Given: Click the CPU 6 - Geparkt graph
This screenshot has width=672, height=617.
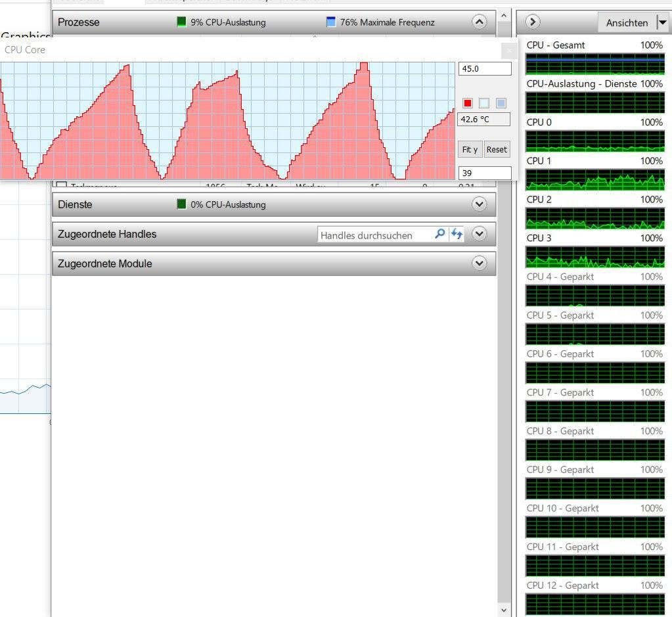Looking at the screenshot, I should (x=595, y=373).
